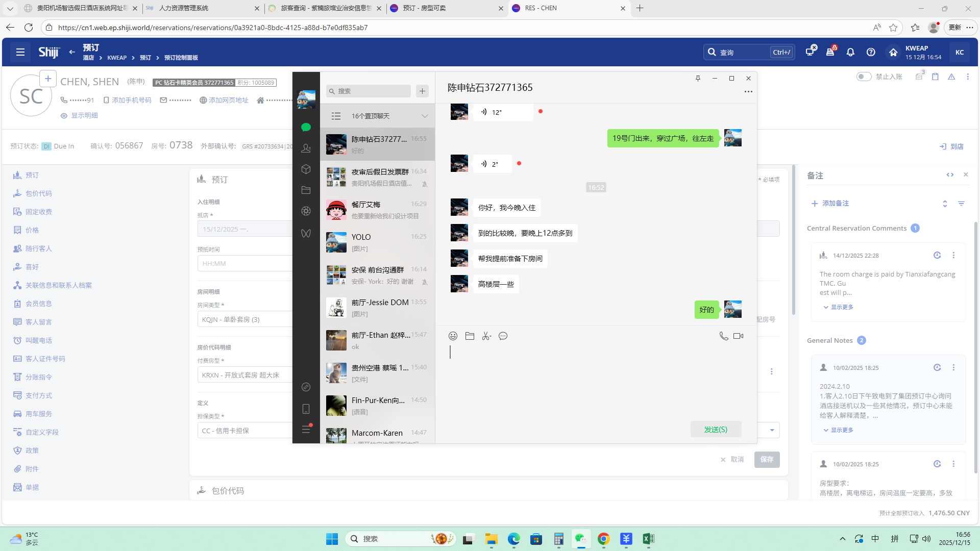The height and width of the screenshot is (551, 980).
Task: Click the 预订 form vertical scrollbar
Action: (793, 240)
